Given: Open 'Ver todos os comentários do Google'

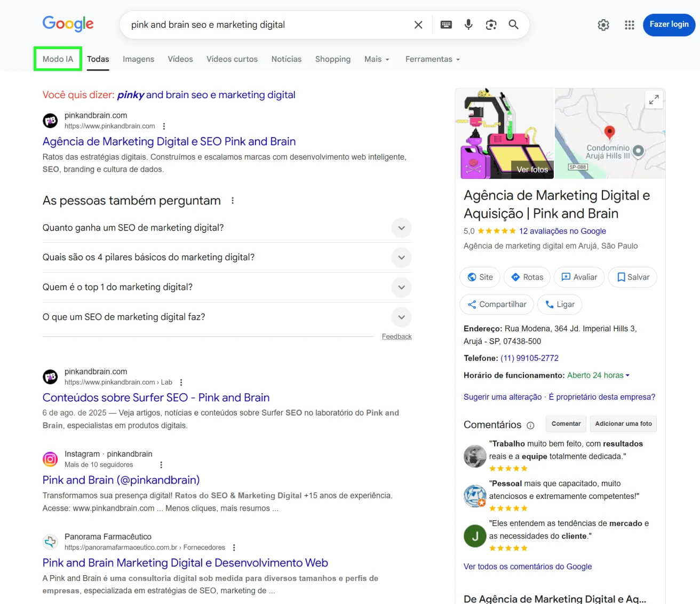Looking at the screenshot, I should pyautogui.click(x=528, y=567).
